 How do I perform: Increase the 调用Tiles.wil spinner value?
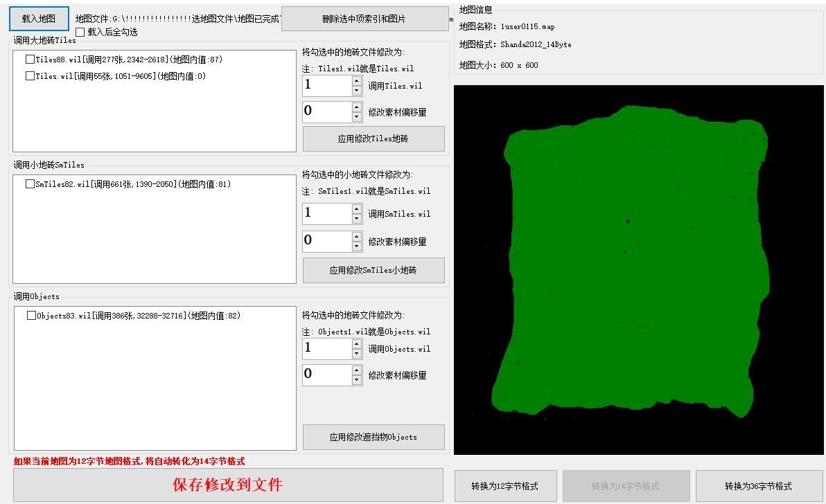[x=357, y=81]
